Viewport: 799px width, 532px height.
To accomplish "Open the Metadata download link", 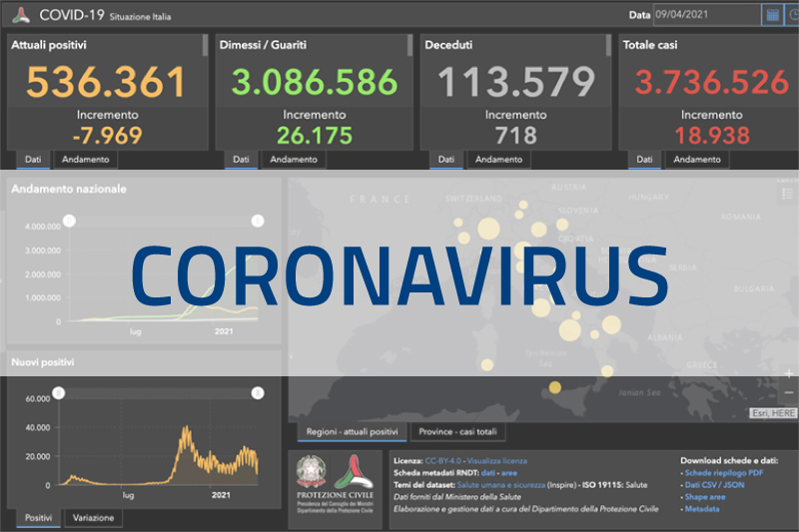I will coord(702,509).
